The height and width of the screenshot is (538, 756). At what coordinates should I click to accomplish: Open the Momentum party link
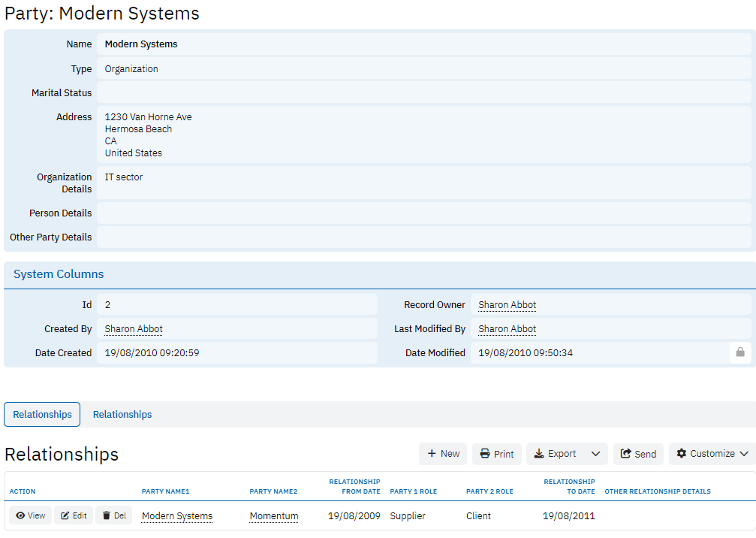pyautogui.click(x=274, y=516)
